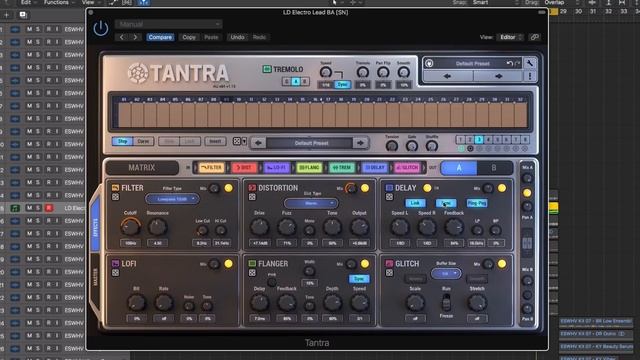640x360 pixels.
Task: Adjust the Tremolo Speed knob
Action: (326, 72)
